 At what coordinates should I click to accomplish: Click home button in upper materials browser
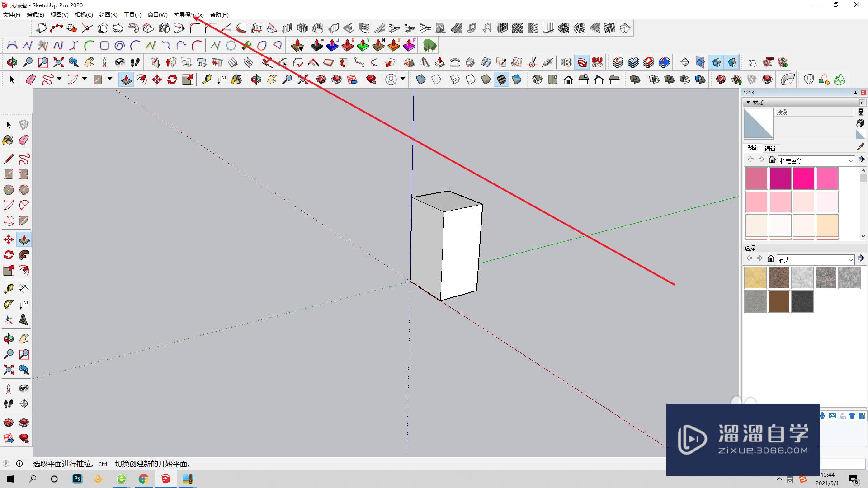(x=772, y=160)
